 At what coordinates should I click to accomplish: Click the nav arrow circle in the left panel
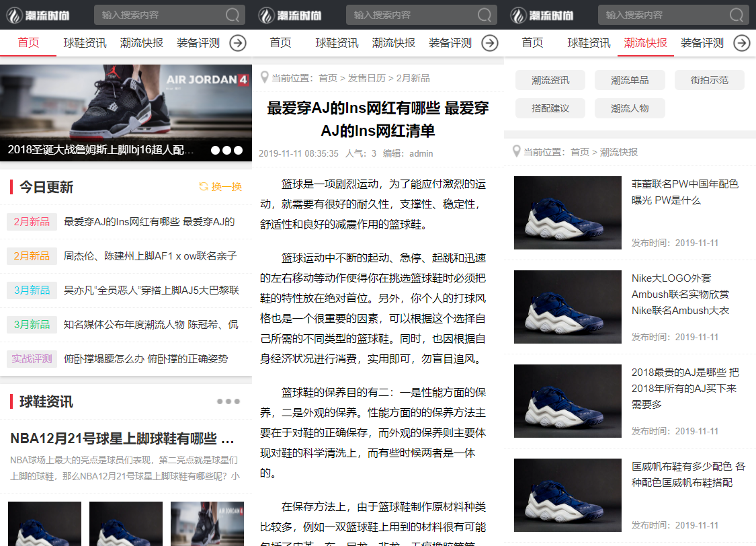(x=238, y=43)
